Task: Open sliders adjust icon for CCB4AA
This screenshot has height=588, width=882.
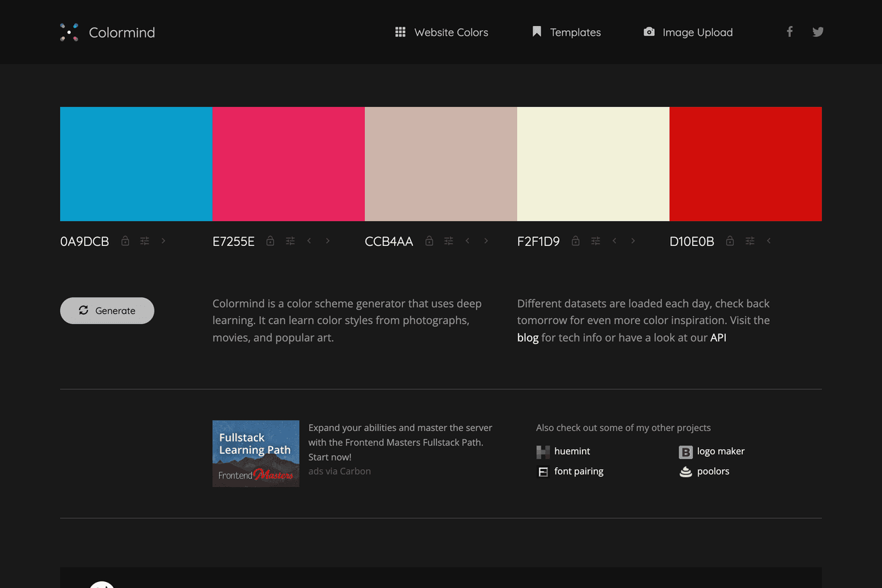Action: tap(448, 241)
